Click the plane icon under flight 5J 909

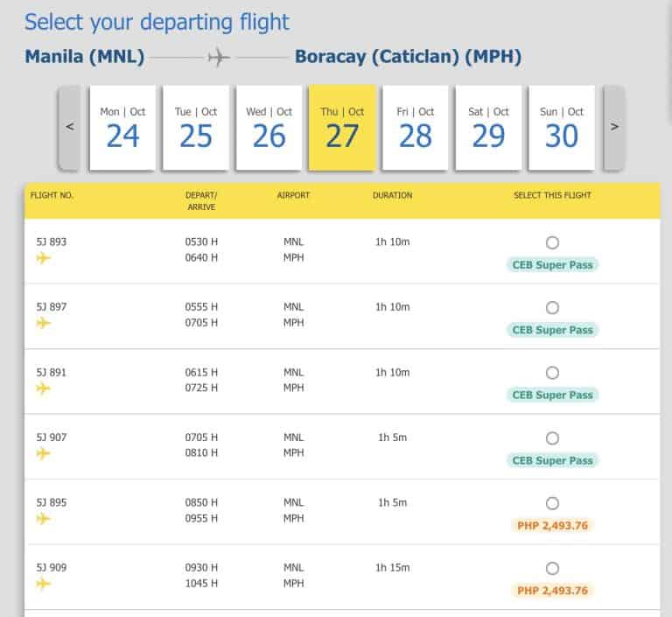pos(43,584)
